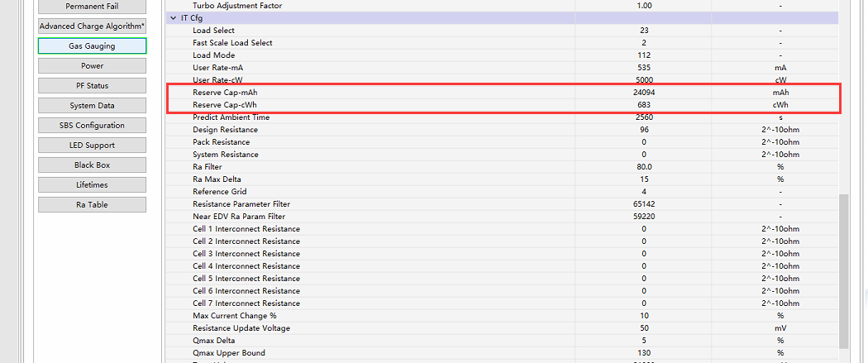Click the Resistance Parameter Filter value 65142

click(x=643, y=204)
